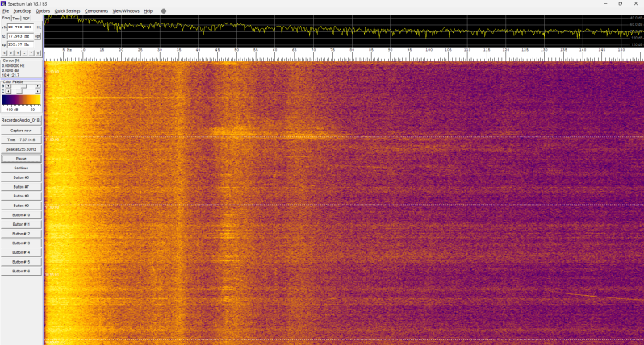The height and width of the screenshot is (345, 644).
Task: Click the Continue button
Action: 21,168
